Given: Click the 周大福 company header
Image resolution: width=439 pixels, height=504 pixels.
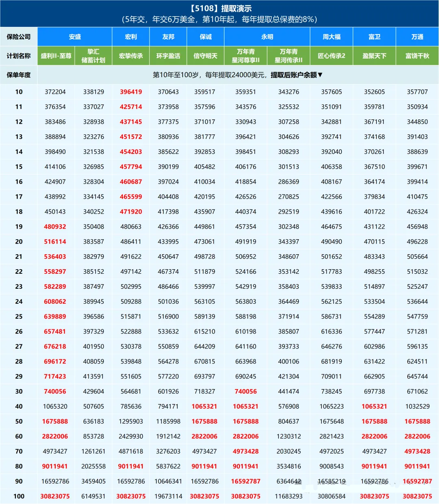Looking at the screenshot, I should click(332, 37).
